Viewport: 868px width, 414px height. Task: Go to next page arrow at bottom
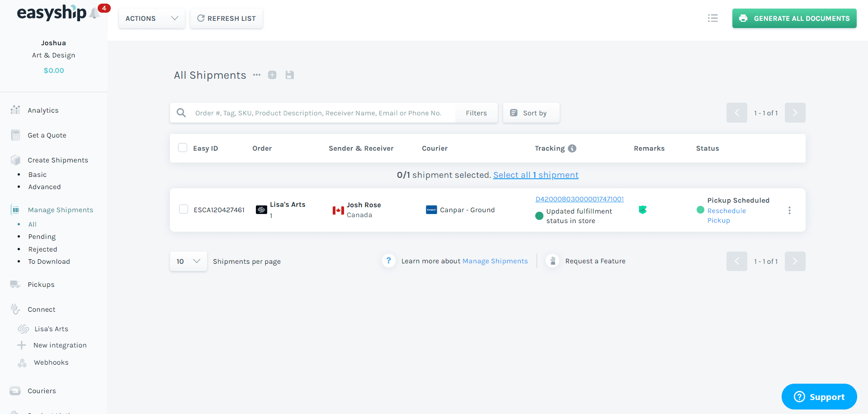click(x=795, y=261)
